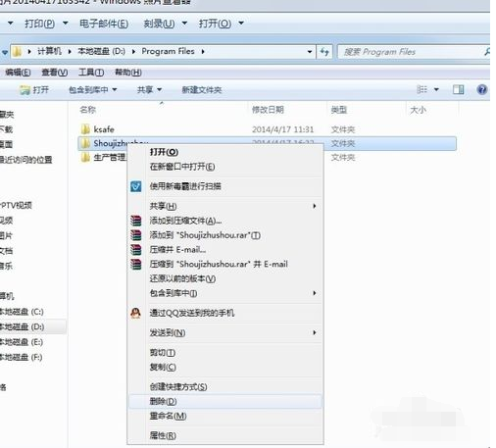Click 打开(O) in photo viewer toolbar

(215, 24)
